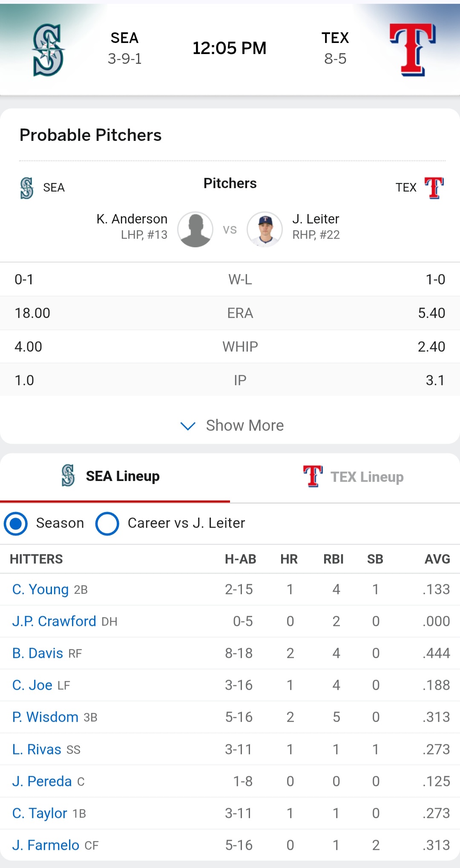Tap the Texas Rangers logo in header
The width and height of the screenshot is (460, 868).
pyautogui.click(x=412, y=50)
